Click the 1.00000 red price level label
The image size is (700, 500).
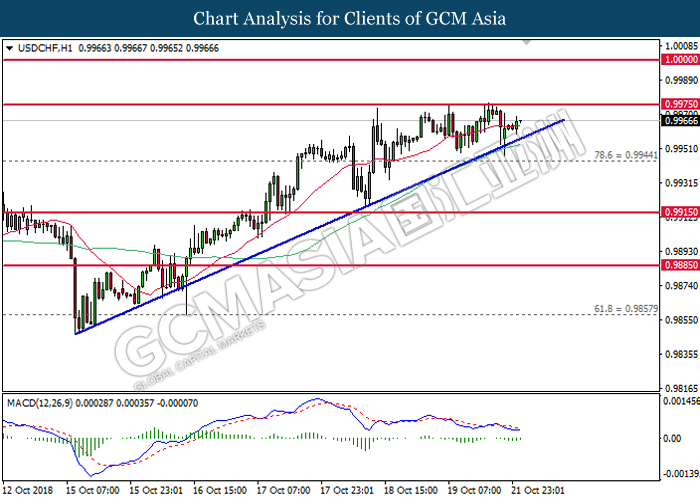coord(680,59)
